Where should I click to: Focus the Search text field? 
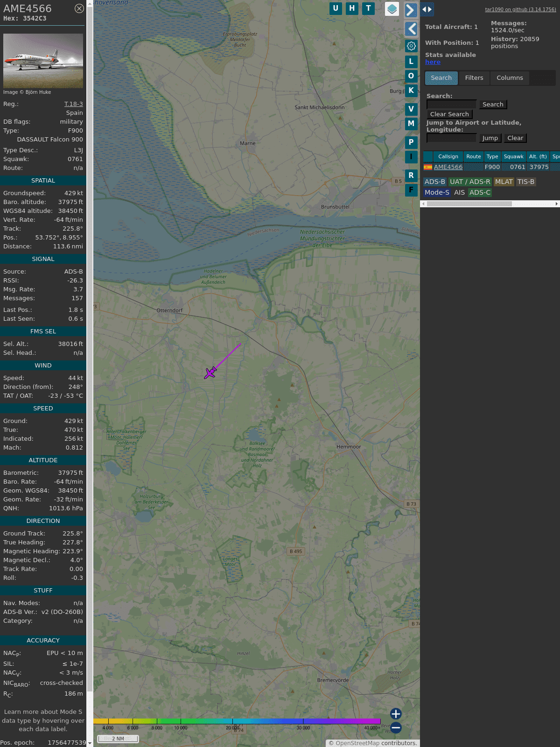(x=451, y=105)
